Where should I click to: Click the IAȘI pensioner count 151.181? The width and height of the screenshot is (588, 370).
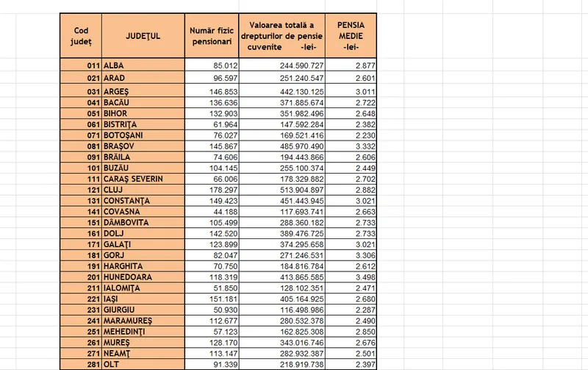pyautogui.click(x=212, y=299)
